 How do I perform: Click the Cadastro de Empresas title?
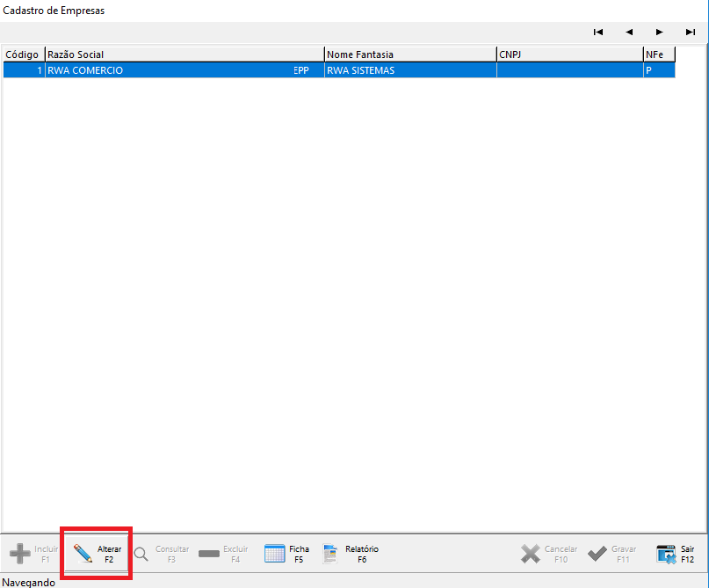pyautogui.click(x=54, y=11)
